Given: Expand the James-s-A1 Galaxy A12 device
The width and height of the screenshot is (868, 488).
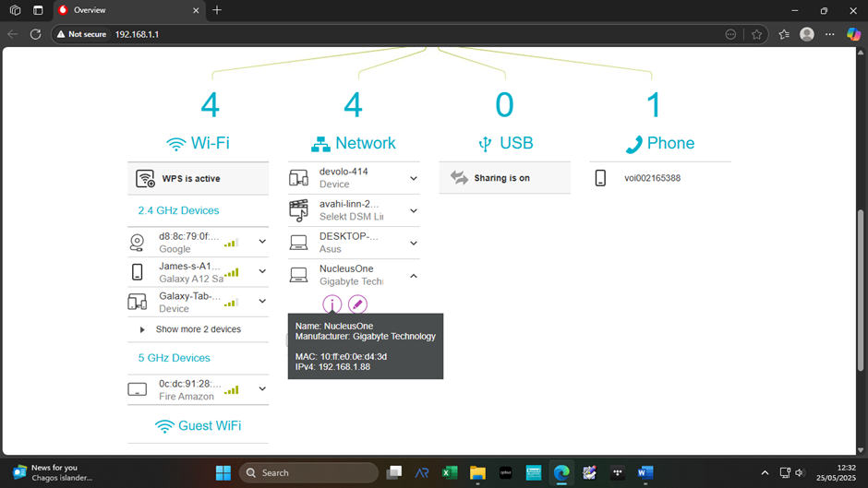Looking at the screenshot, I should (262, 271).
